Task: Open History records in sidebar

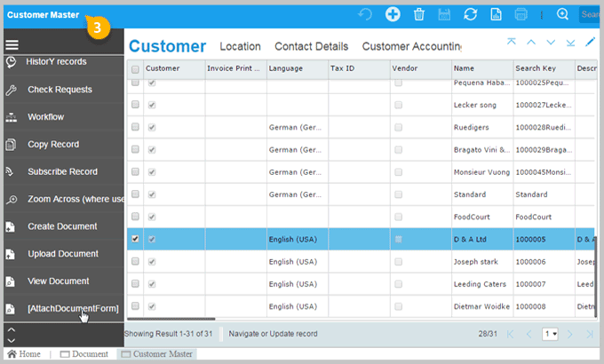Action: (56, 61)
